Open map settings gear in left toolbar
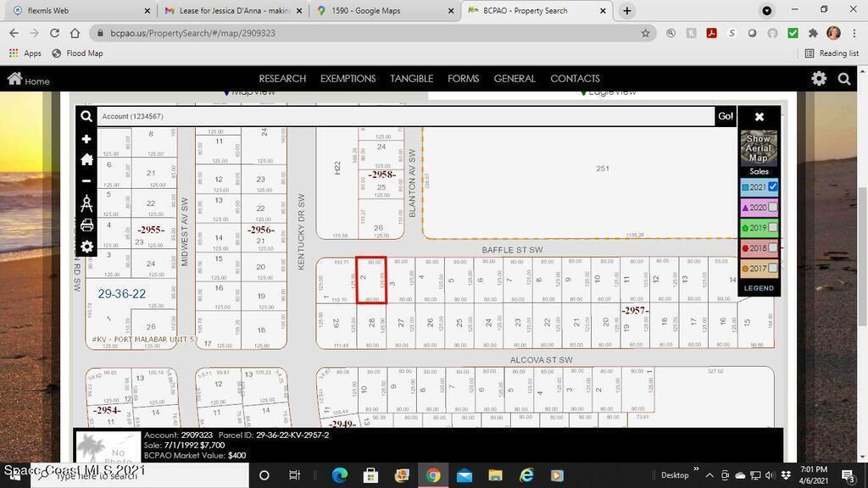 86,247
